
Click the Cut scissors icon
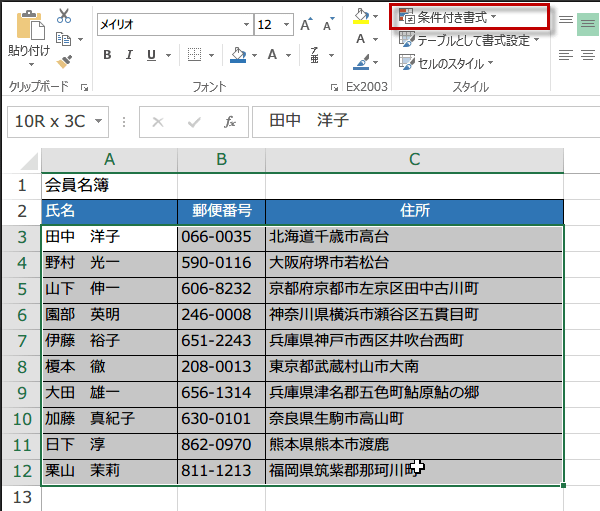65,16
